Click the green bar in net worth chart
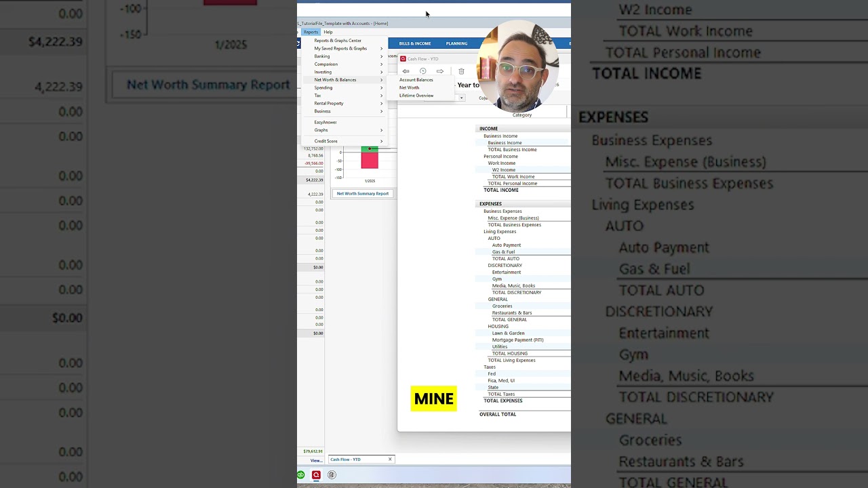The width and height of the screenshot is (868, 488). (x=370, y=149)
